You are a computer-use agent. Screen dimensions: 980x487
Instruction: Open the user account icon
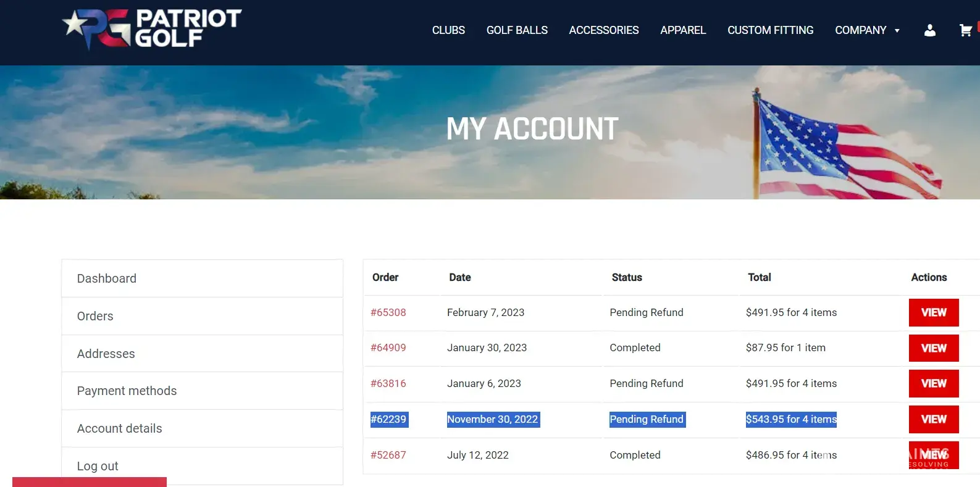tap(929, 30)
